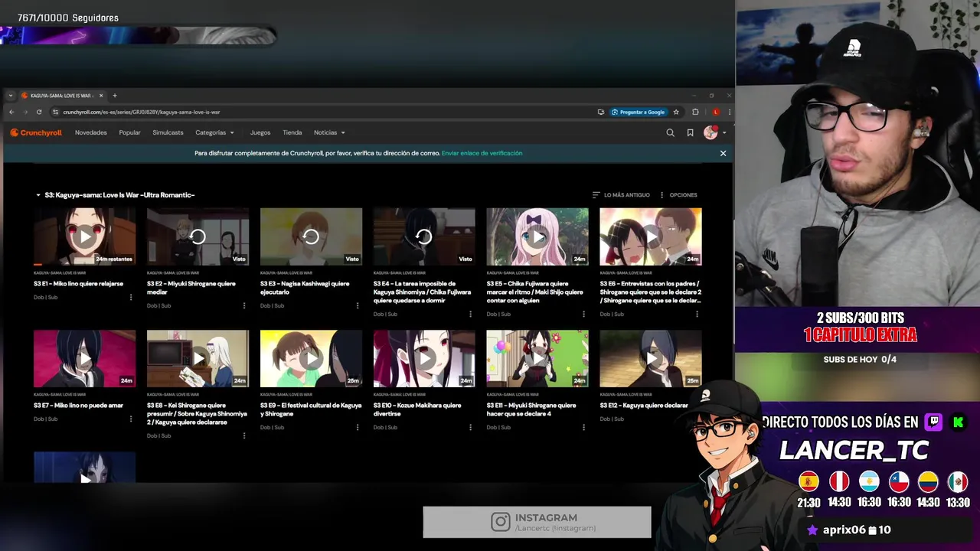This screenshot has height=551, width=980.
Task: Open options dots for S3 E5
Action: tap(584, 314)
